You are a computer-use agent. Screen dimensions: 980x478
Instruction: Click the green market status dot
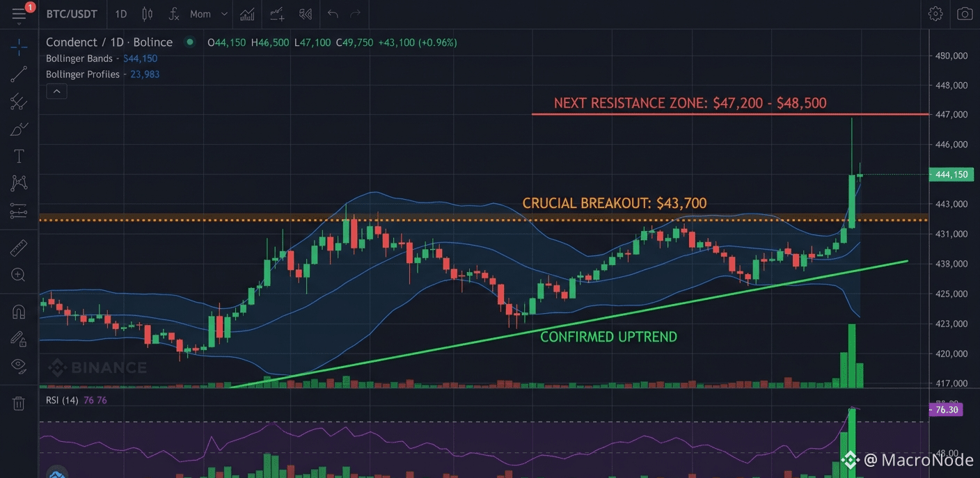(189, 42)
